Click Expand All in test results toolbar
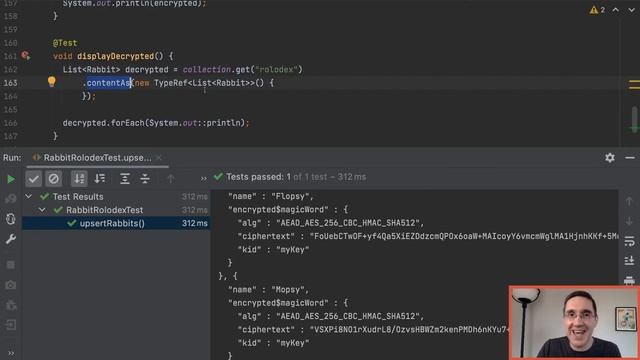 (124, 179)
